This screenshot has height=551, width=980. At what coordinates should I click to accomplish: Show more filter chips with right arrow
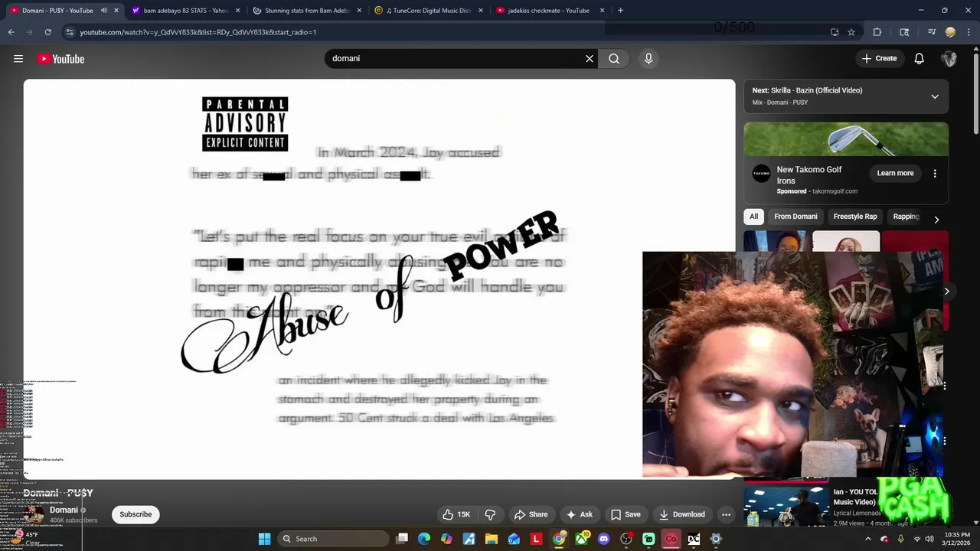[x=936, y=220]
